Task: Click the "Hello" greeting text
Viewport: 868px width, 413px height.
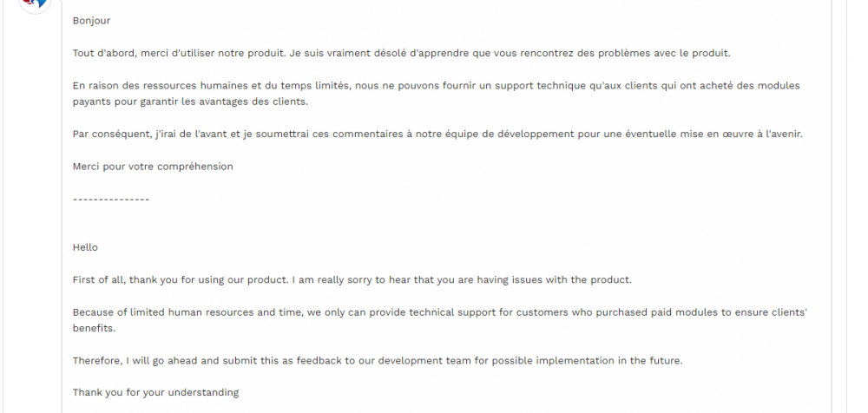Action: (x=85, y=247)
